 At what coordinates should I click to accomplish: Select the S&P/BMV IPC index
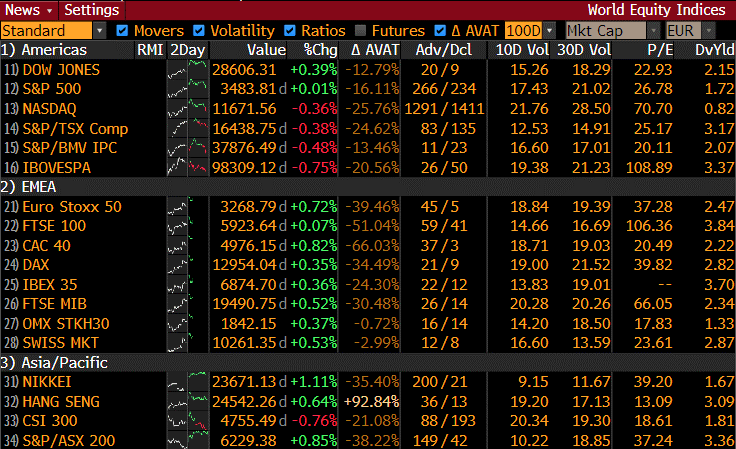point(69,148)
